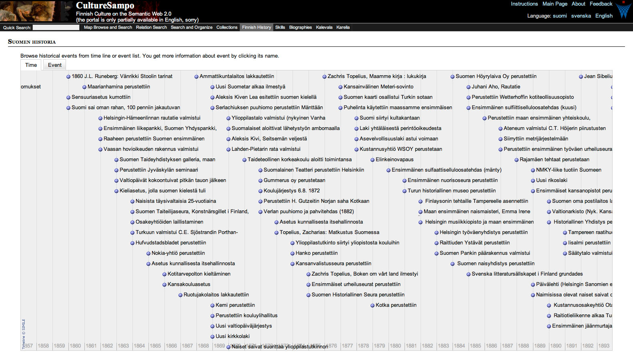Click marker dot for 1860 J.L. Runeberg event
The height and width of the screenshot is (364, 633).
[68, 77]
